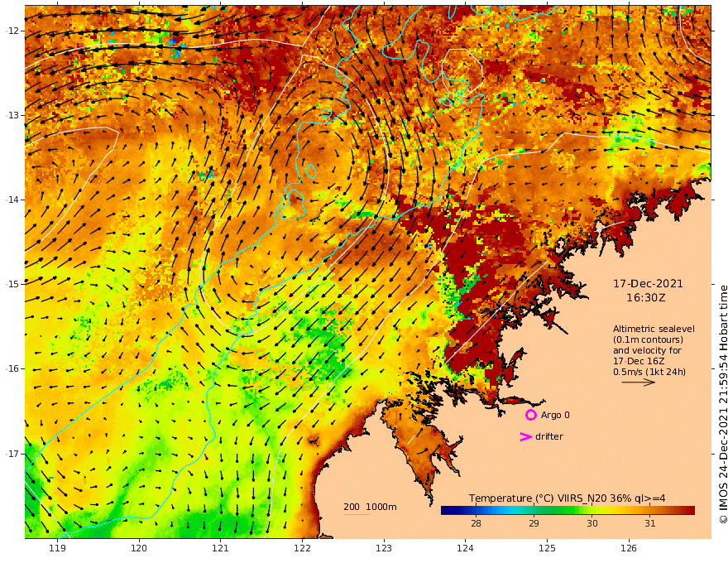Click the longitude axis label 124
Viewport: 728px width, 563px height.
click(465, 548)
